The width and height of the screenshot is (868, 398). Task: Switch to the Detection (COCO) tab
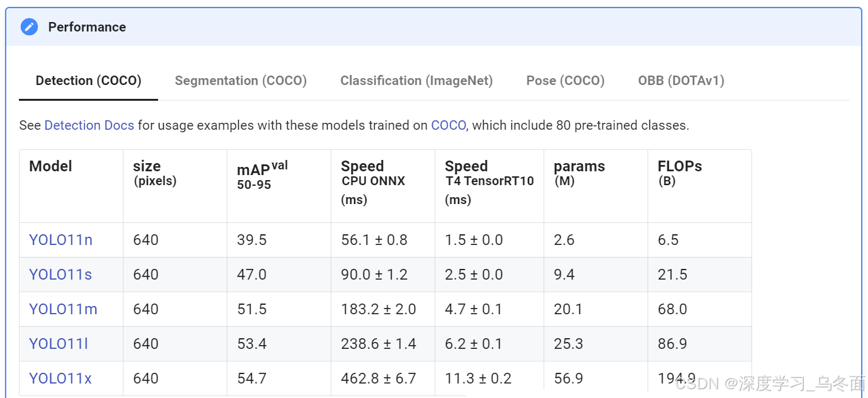(88, 81)
